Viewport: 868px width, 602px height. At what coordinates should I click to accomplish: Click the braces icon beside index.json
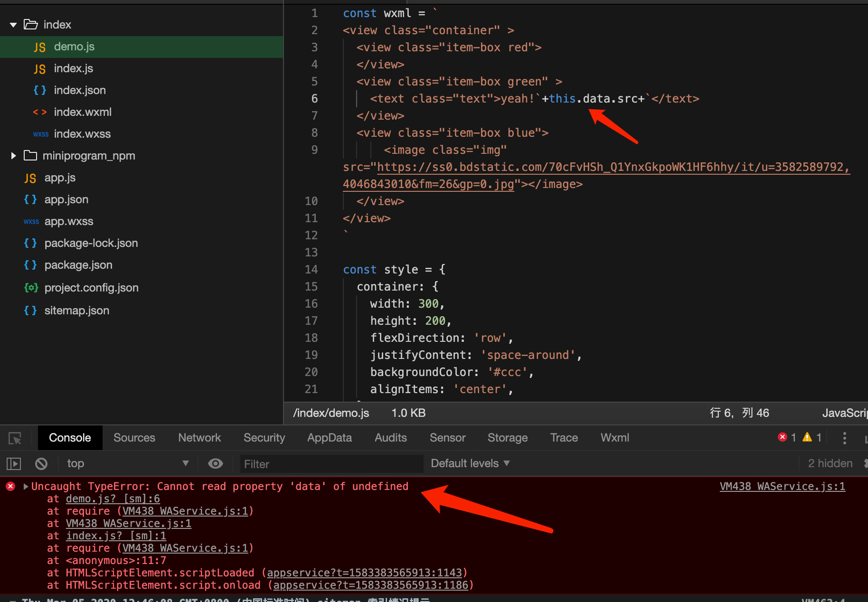coord(40,90)
